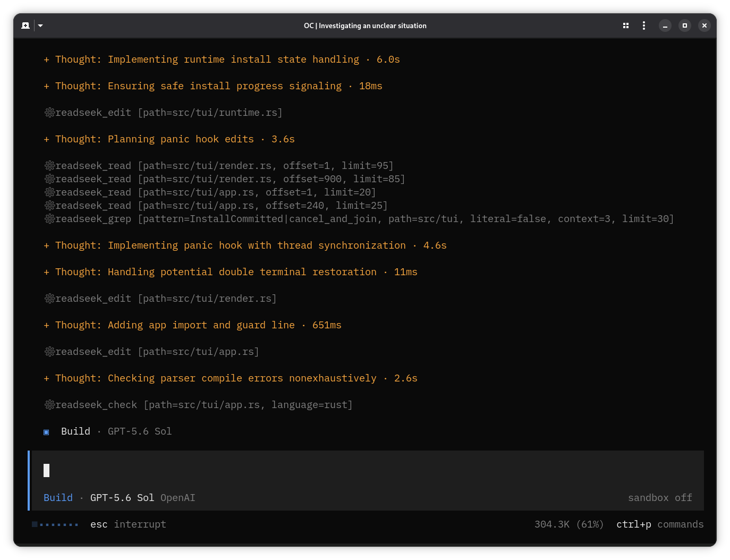The width and height of the screenshot is (730, 560).
Task: Click 'GPT-5.6 Sol' model name in prompt footer
Action: [x=122, y=498]
